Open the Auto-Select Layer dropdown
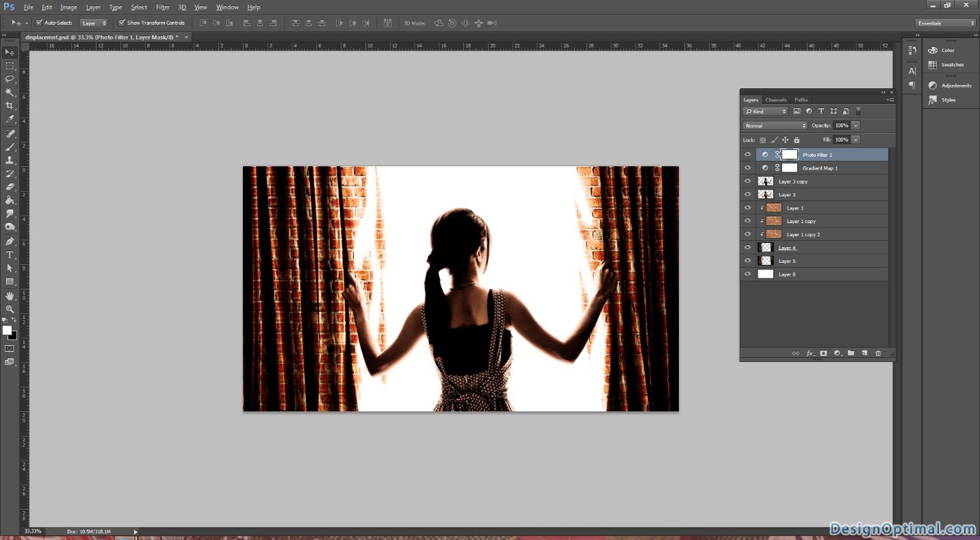The image size is (980, 540). coord(94,23)
